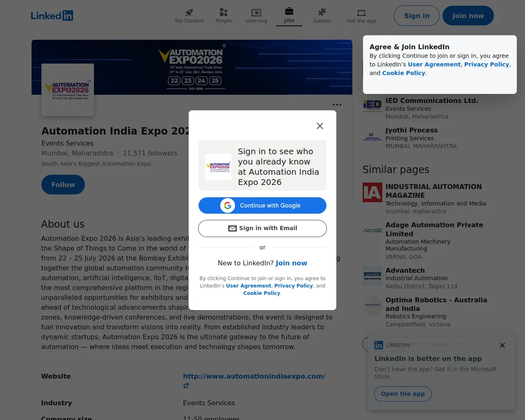Viewport: 525px width, 420px height.
Task: Click the 'Automation India Expo' page title
Action: tap(115, 131)
